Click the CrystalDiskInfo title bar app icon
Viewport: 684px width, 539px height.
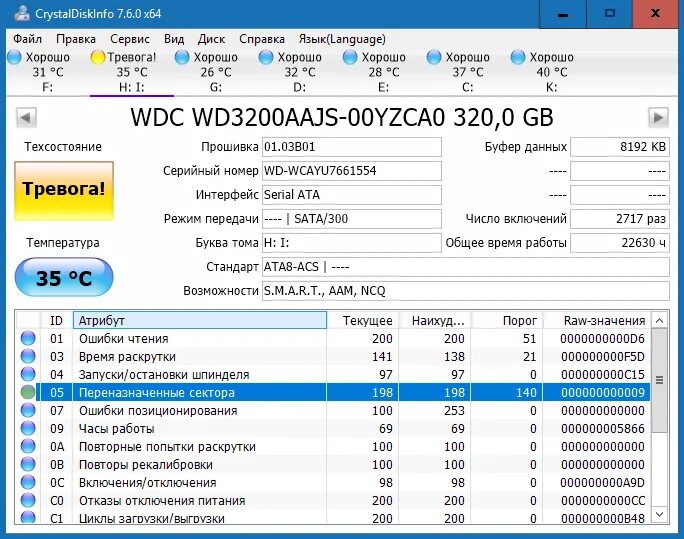point(21,13)
